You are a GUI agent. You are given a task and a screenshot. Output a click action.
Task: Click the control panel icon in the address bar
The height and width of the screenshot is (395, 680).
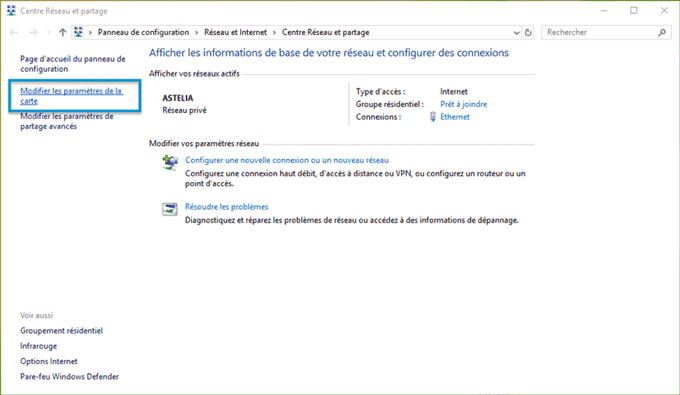pos(78,32)
